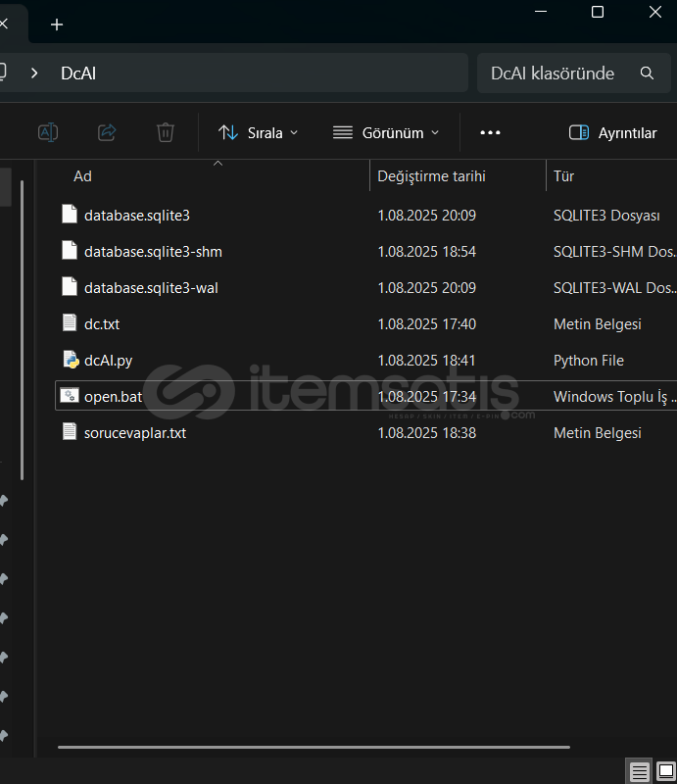Focus the DcAI klasöründe search box
Image resolution: width=677 pixels, height=784 pixels.
click(x=573, y=73)
